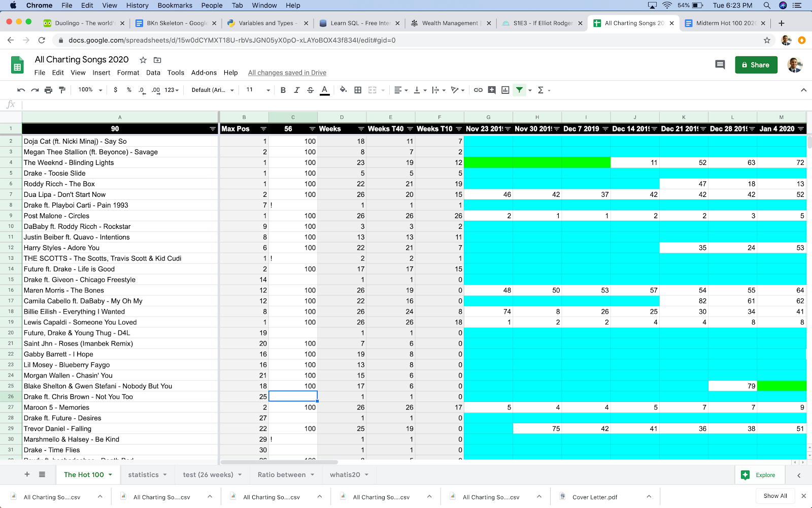Toggle italic formatting
This screenshot has width=812, height=508.
point(297,90)
